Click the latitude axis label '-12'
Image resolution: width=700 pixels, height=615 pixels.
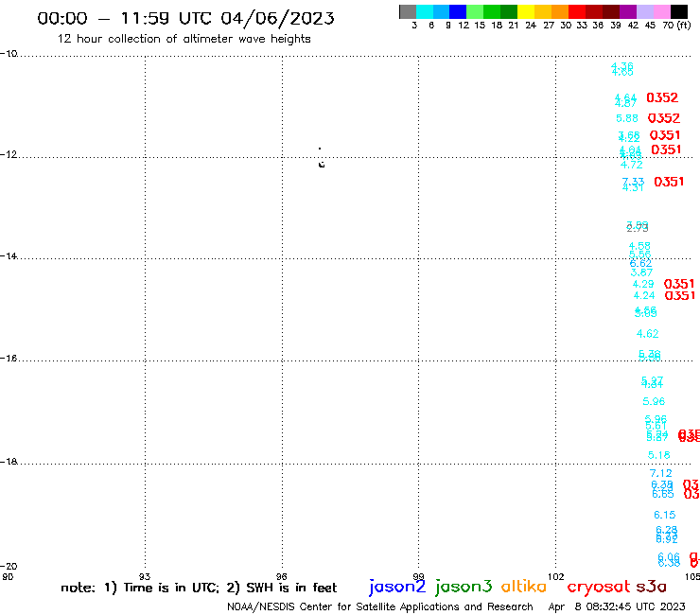tap(9, 154)
